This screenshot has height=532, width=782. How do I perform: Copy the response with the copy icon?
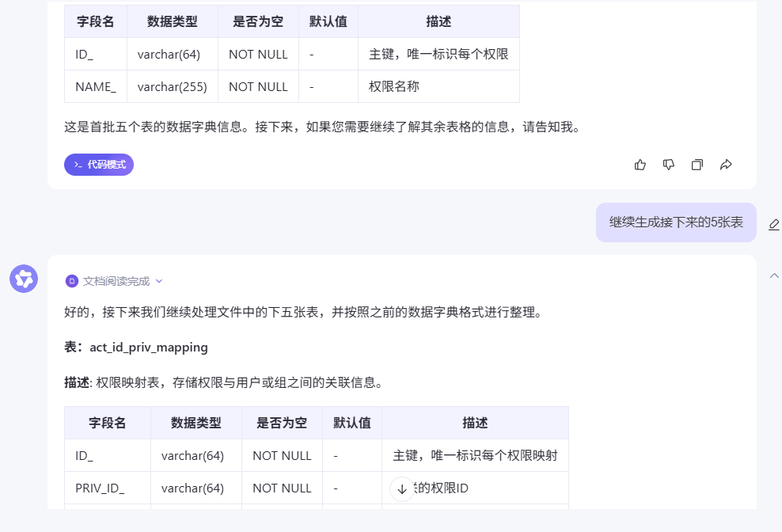coord(697,165)
